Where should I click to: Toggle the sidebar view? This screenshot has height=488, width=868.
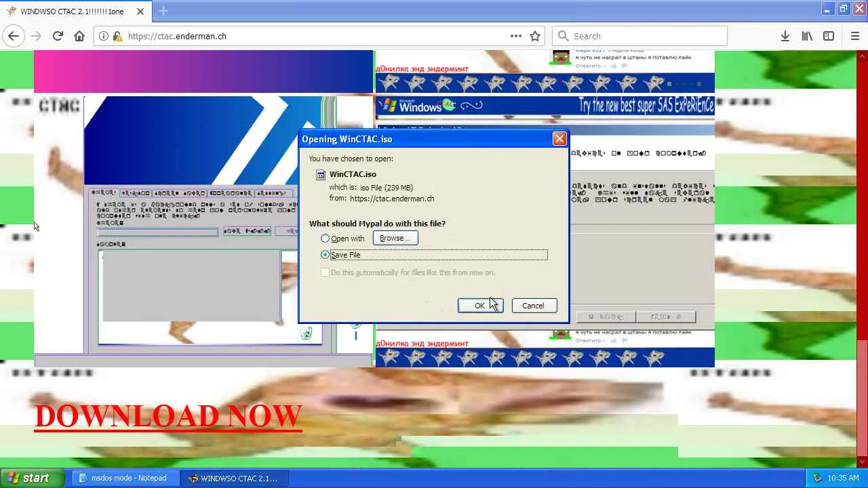(829, 36)
